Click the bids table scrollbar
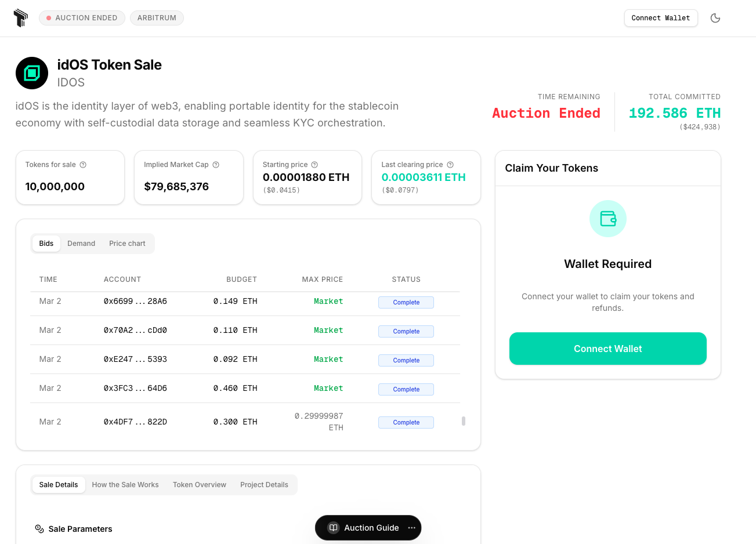Viewport: 756px width, 544px height. pos(463,422)
